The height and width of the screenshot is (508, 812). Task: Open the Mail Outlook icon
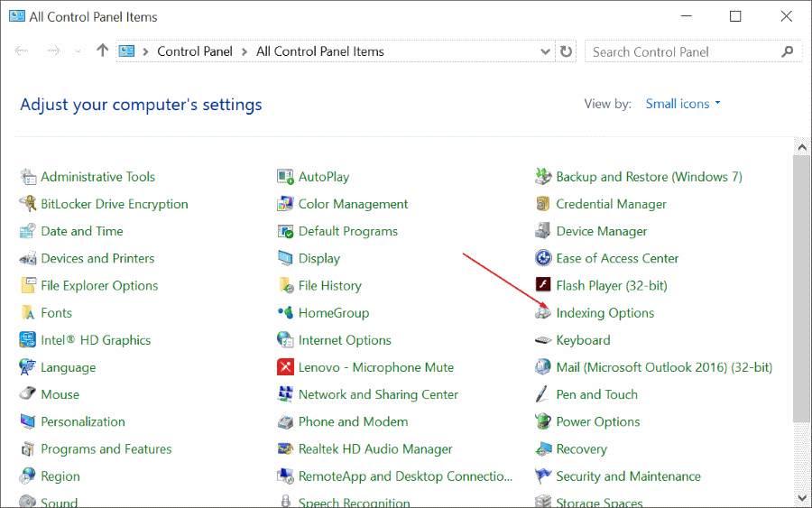543,367
